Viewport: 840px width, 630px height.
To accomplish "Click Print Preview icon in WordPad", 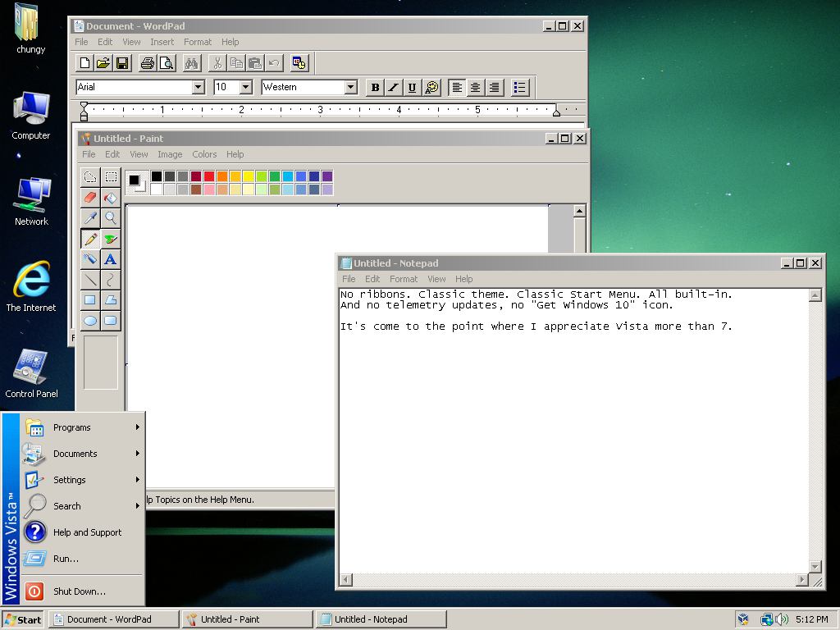I will tap(167, 63).
